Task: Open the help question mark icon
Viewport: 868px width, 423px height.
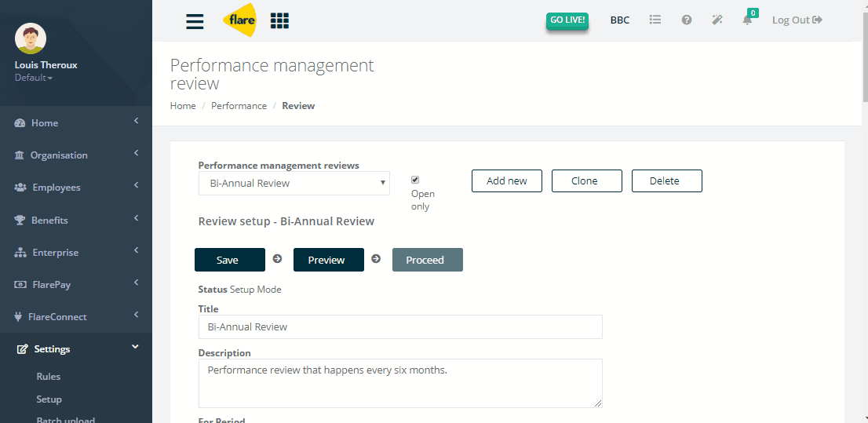Action: point(687,20)
